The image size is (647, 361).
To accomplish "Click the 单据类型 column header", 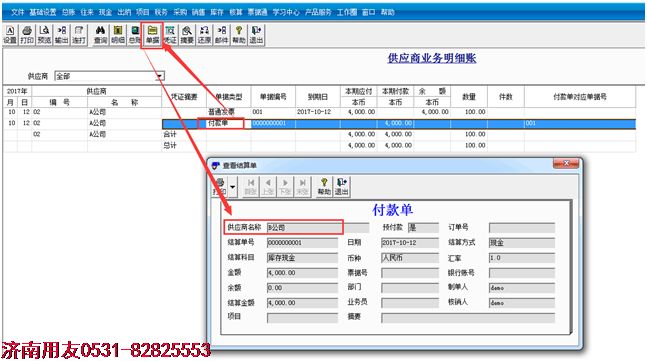I will tap(229, 97).
